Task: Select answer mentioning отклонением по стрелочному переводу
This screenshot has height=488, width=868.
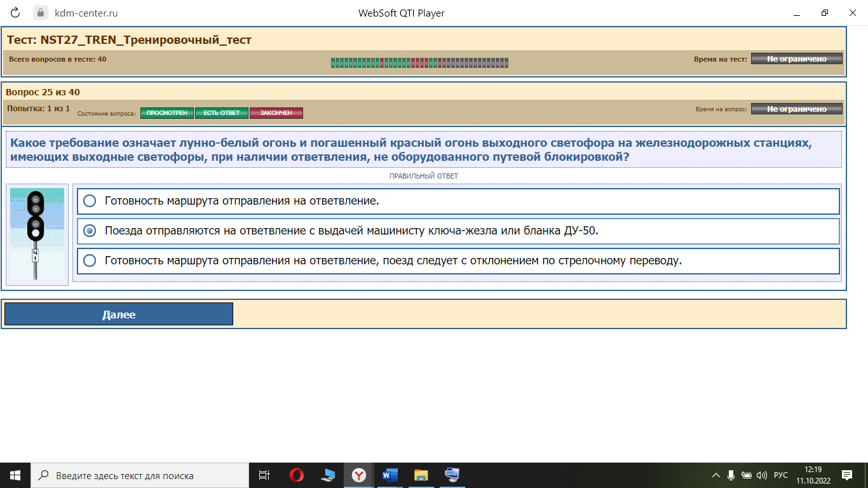Action: click(458, 261)
